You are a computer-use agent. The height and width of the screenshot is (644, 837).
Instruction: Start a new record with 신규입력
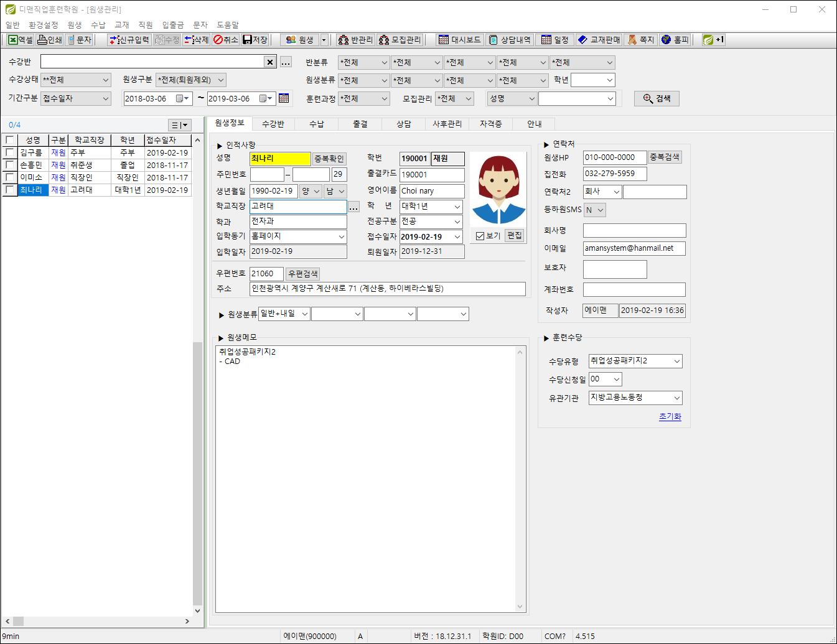pos(129,40)
